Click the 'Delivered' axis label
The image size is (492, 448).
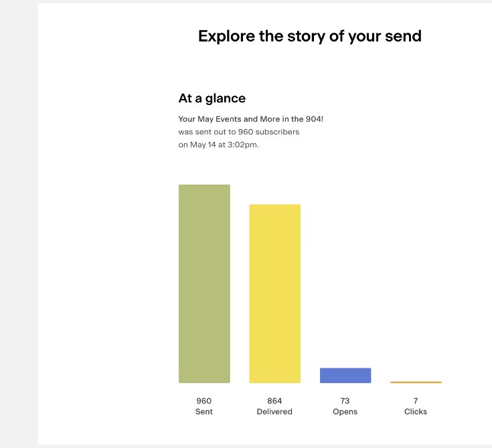click(x=274, y=412)
